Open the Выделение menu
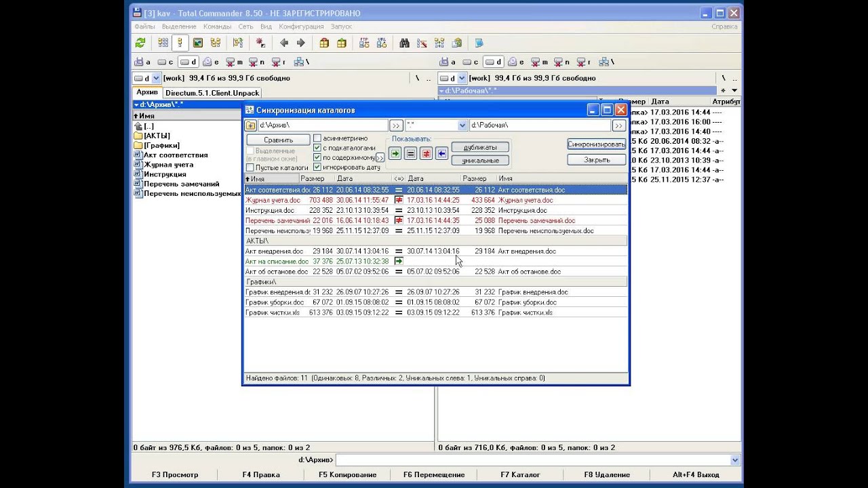The image size is (868, 488). coord(179,26)
